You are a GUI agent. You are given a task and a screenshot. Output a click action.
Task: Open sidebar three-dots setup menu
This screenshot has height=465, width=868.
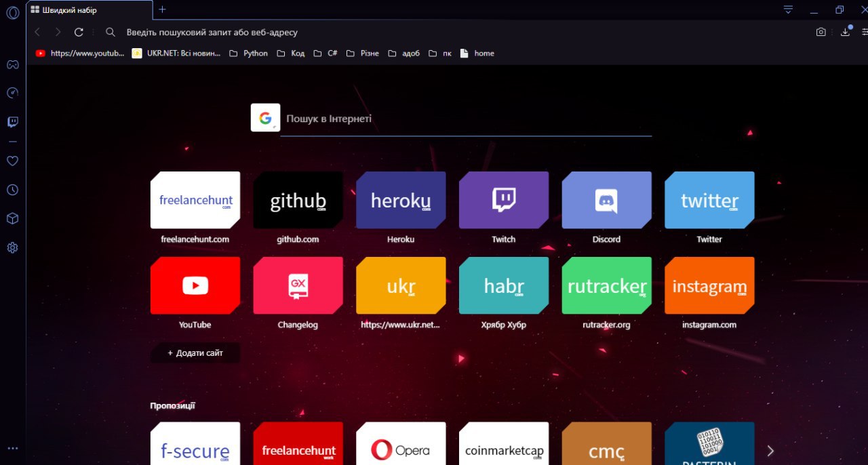point(12,448)
